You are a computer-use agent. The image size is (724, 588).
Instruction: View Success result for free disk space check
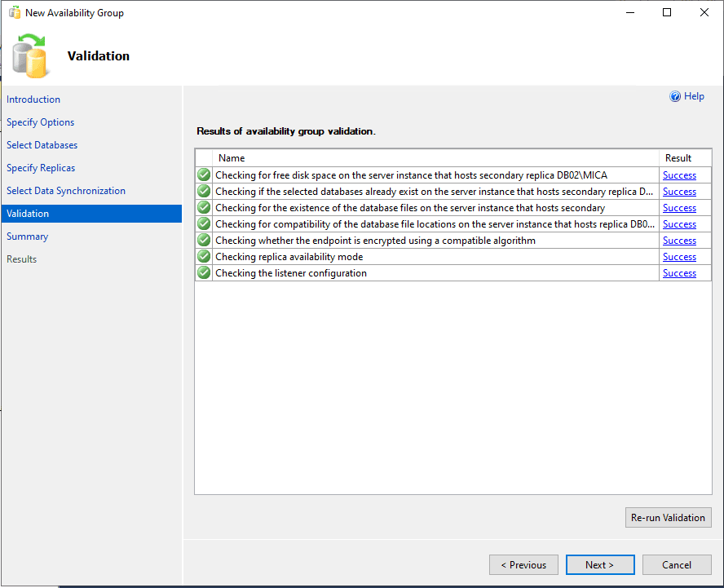[x=679, y=175]
